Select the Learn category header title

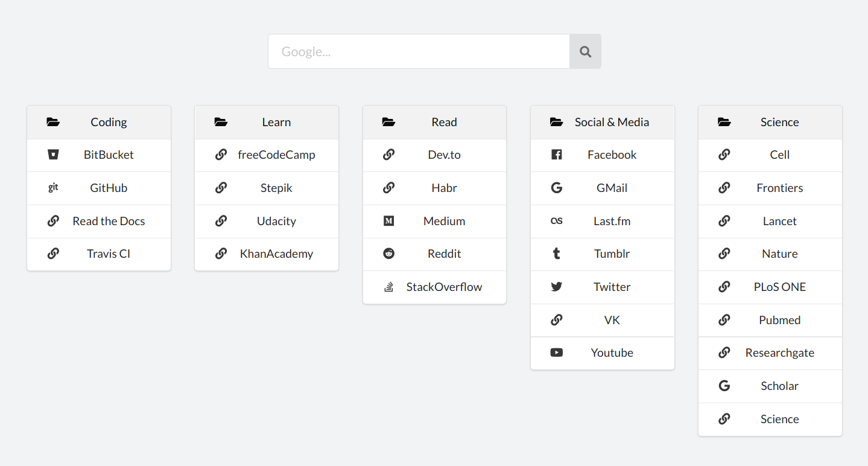click(x=276, y=122)
